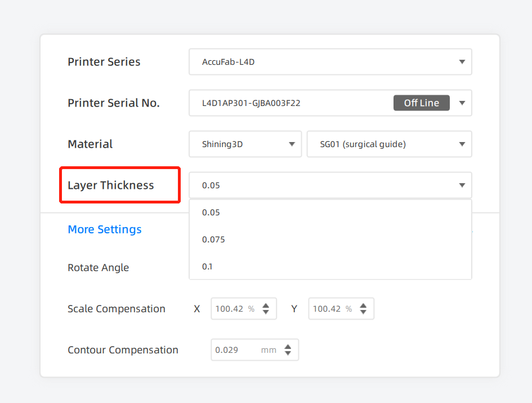Collapse the Layer Thickness dropdown arrow
This screenshot has width=532, height=403.
coord(462,185)
